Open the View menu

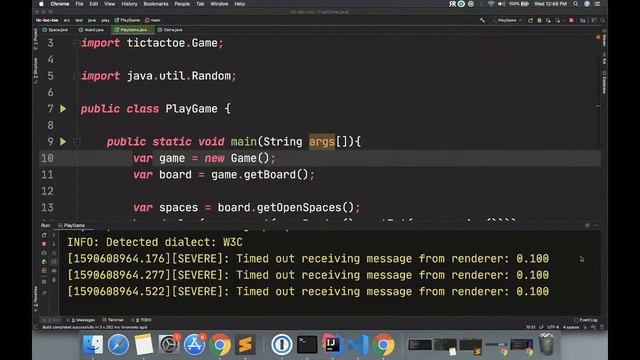(109, 4)
